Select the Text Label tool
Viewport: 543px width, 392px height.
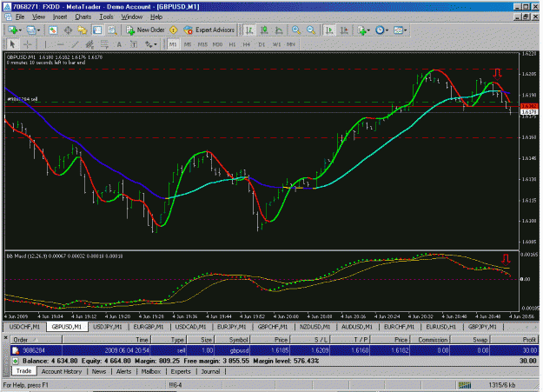134,44
